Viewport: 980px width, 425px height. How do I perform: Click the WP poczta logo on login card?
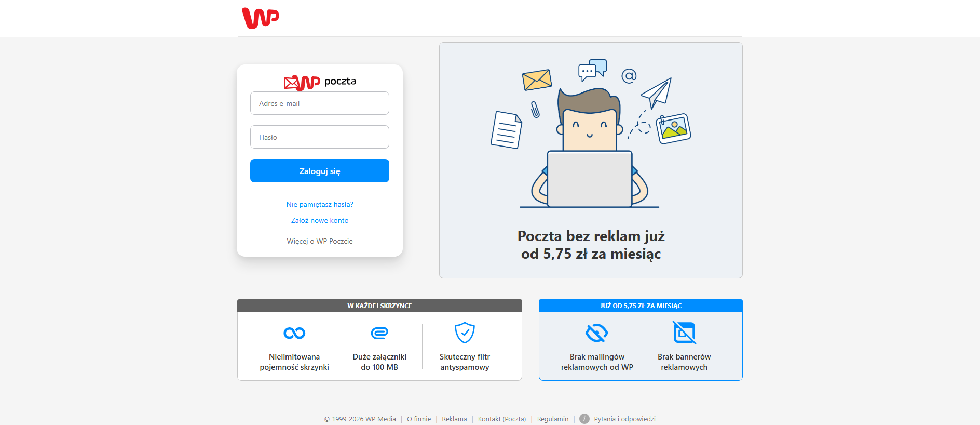(x=320, y=82)
